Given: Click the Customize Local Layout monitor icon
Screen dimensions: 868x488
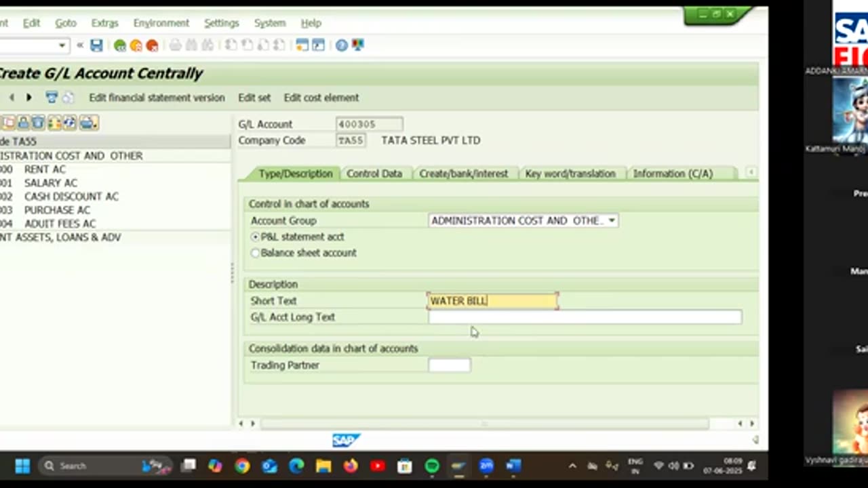Looking at the screenshot, I should 358,45.
